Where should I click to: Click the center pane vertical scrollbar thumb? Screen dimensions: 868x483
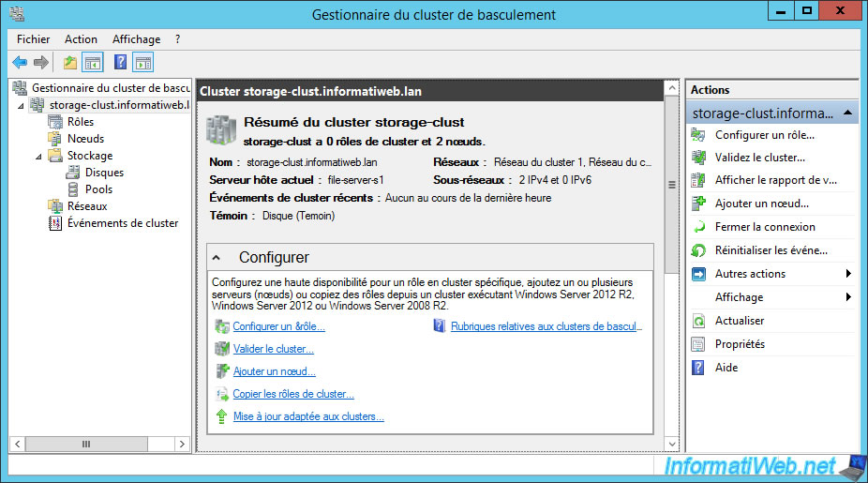pyautogui.click(x=671, y=185)
